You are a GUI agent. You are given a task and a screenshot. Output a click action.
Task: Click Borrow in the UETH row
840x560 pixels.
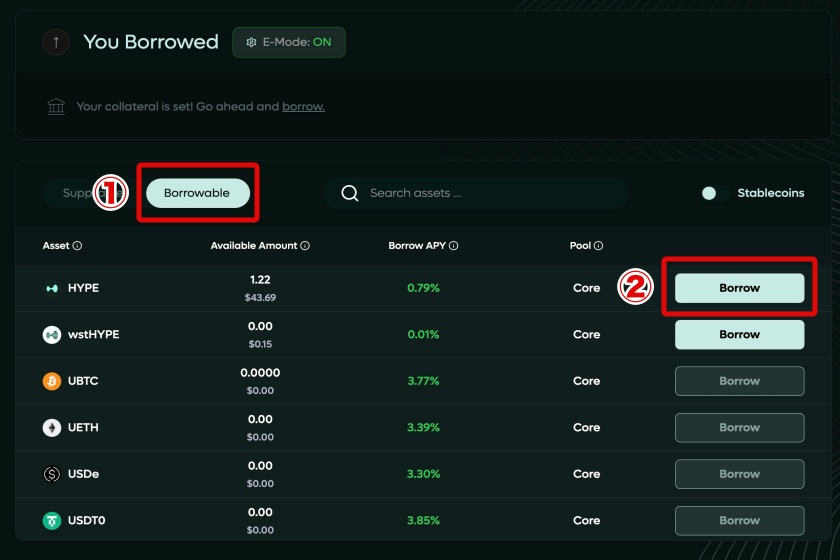739,428
